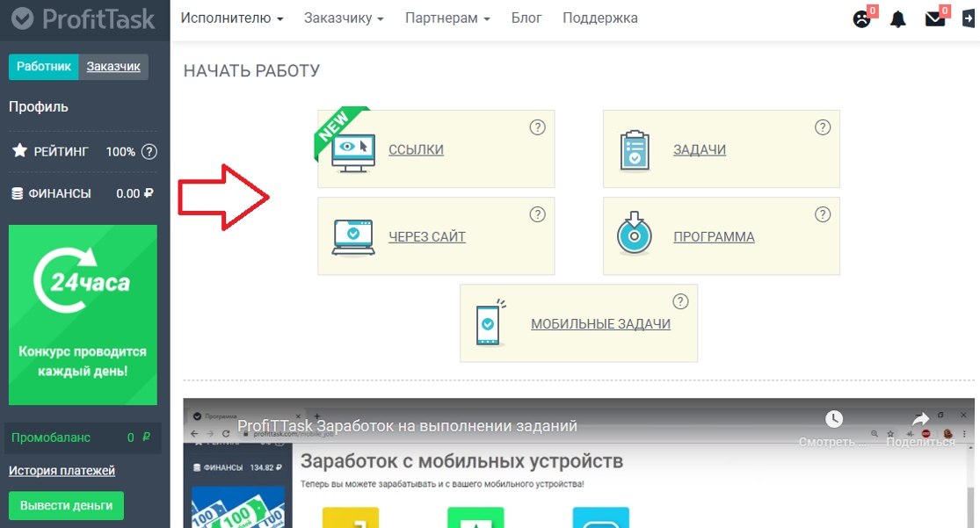Open the ЗАДАЧИ link

pyautogui.click(x=700, y=150)
